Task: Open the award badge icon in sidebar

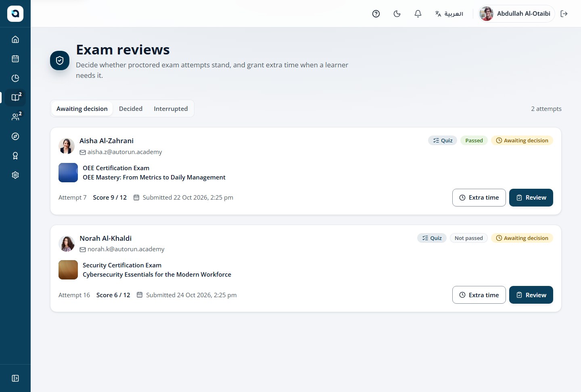Action: (15, 156)
